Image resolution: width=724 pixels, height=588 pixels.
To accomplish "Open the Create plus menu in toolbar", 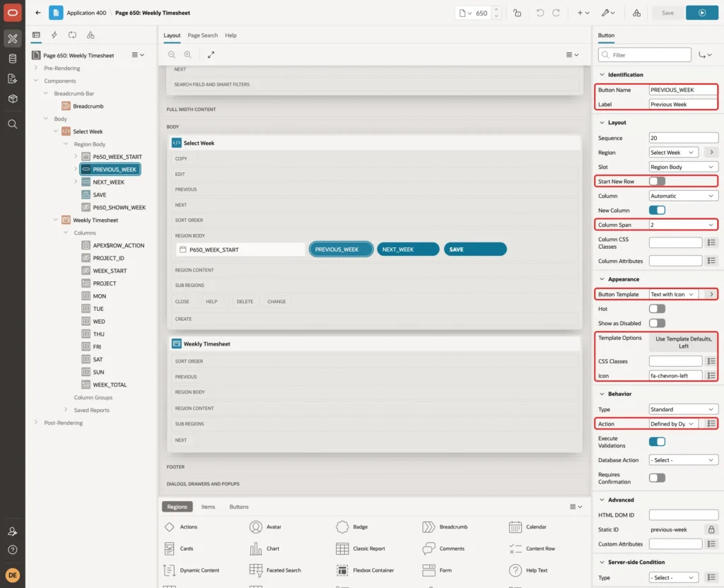I will pos(583,13).
